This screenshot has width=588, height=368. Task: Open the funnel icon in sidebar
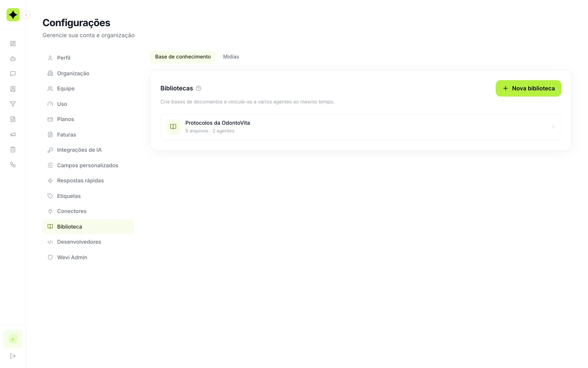13,104
